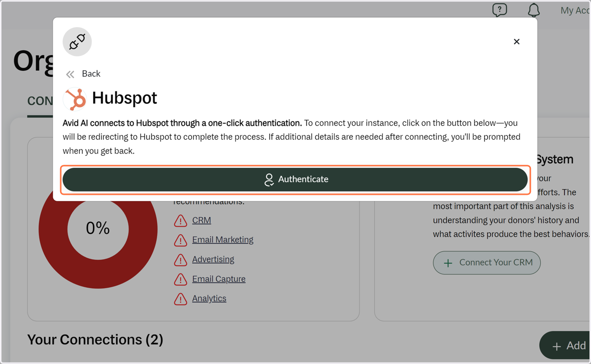Click the Hubspot logo icon
The height and width of the screenshot is (364, 591).
tap(75, 99)
